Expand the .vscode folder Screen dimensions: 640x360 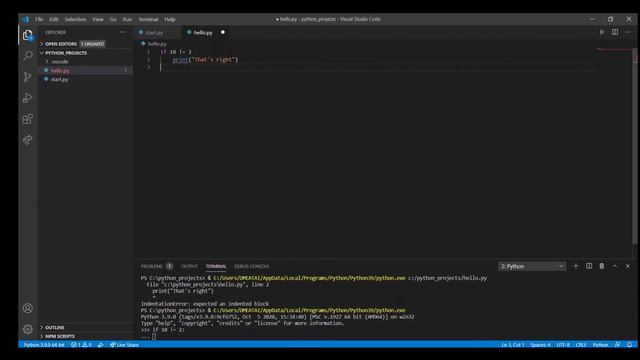coord(60,62)
